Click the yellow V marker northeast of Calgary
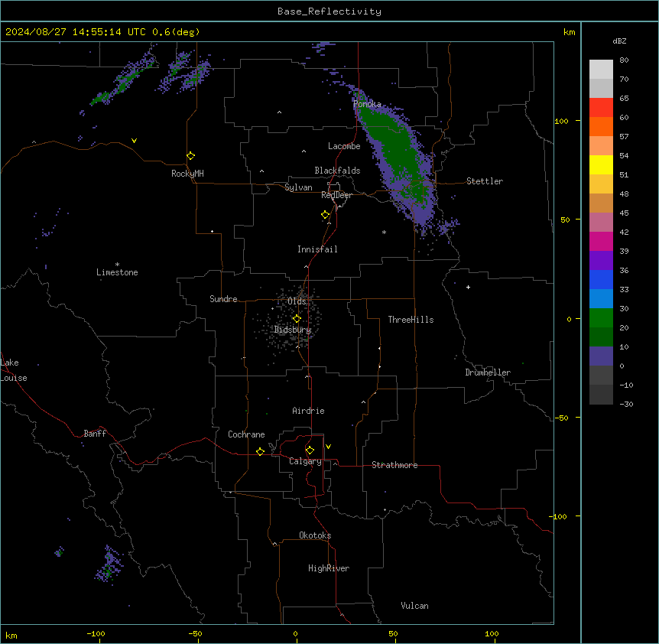659x644 pixels. [x=328, y=447]
